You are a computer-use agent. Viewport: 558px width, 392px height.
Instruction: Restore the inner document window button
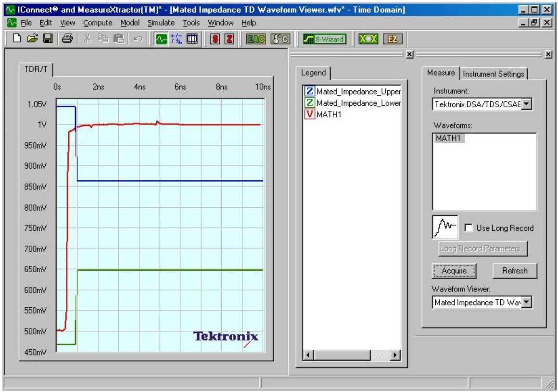533,23
